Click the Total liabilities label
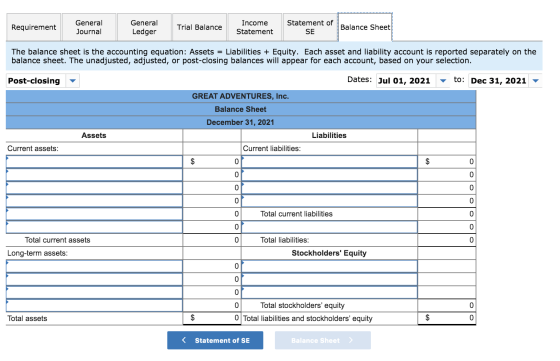This screenshot has height=361, width=560. (285, 240)
